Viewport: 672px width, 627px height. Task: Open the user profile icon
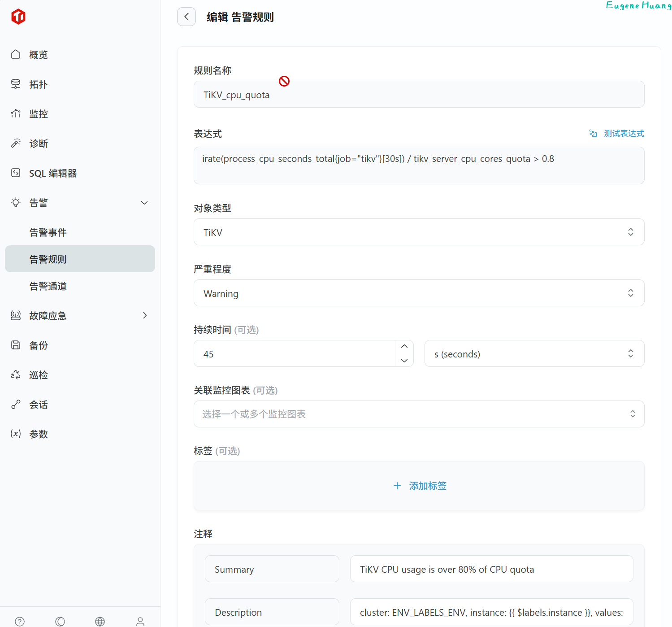click(x=140, y=621)
